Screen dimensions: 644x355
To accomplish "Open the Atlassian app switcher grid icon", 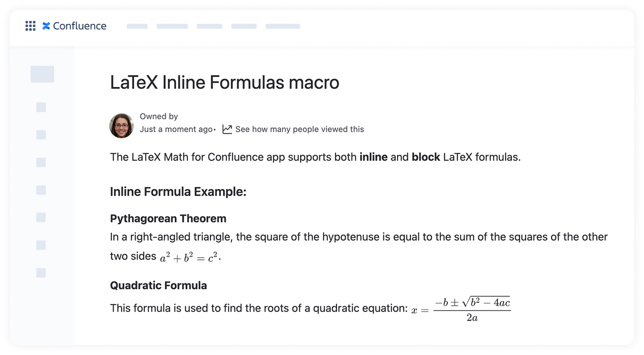I will point(30,25).
